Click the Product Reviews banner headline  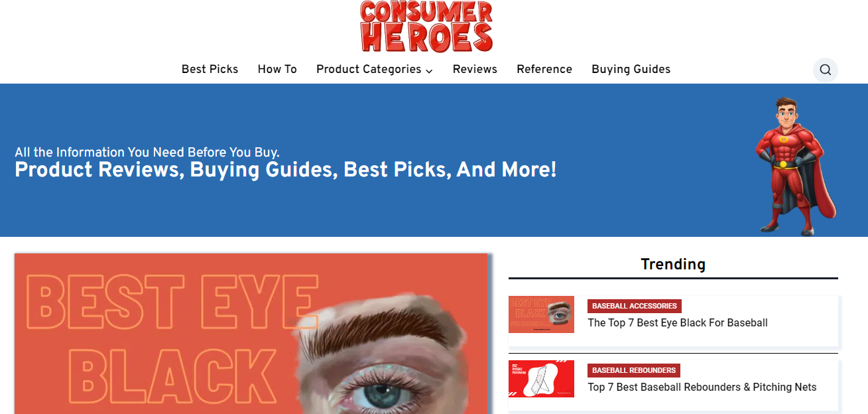coord(286,170)
